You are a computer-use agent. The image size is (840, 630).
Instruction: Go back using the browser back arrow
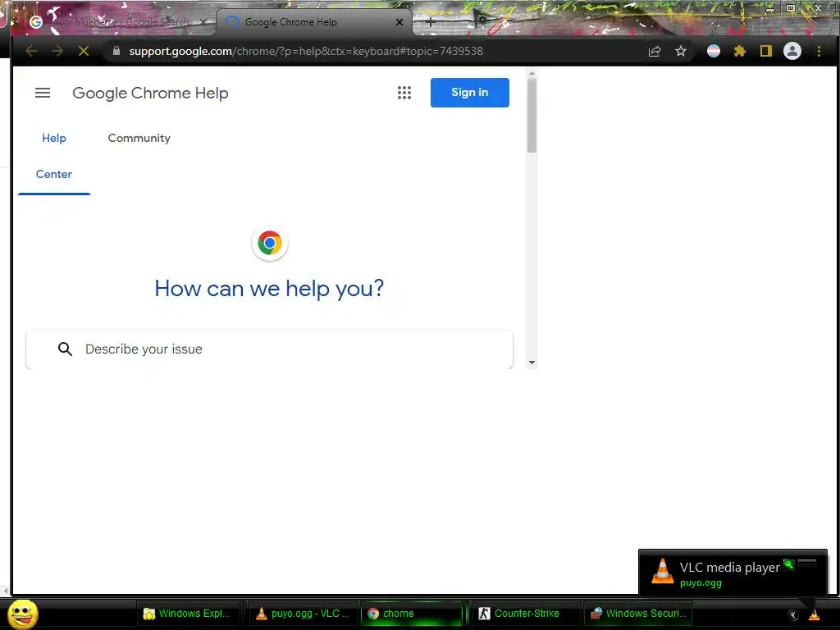click(x=31, y=51)
